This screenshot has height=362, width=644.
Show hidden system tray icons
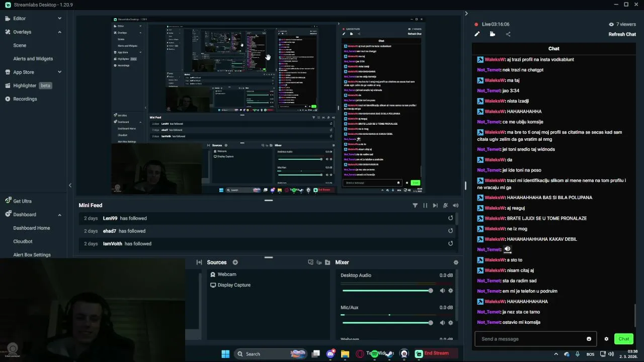556,354
